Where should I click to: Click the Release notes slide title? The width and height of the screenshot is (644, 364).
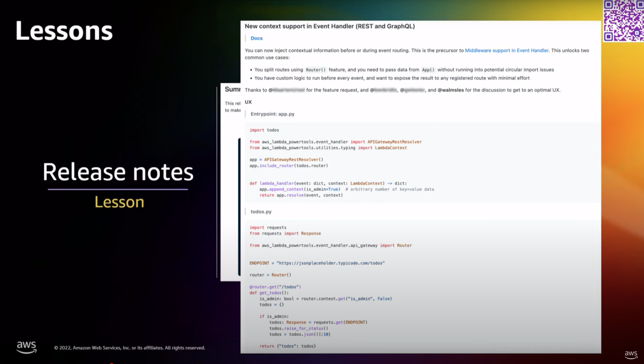click(117, 172)
